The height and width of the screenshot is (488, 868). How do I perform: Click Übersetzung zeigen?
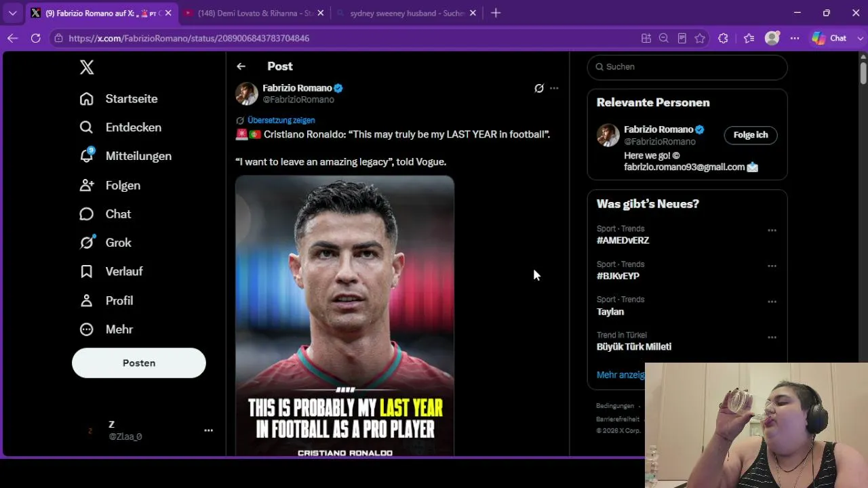tap(281, 120)
